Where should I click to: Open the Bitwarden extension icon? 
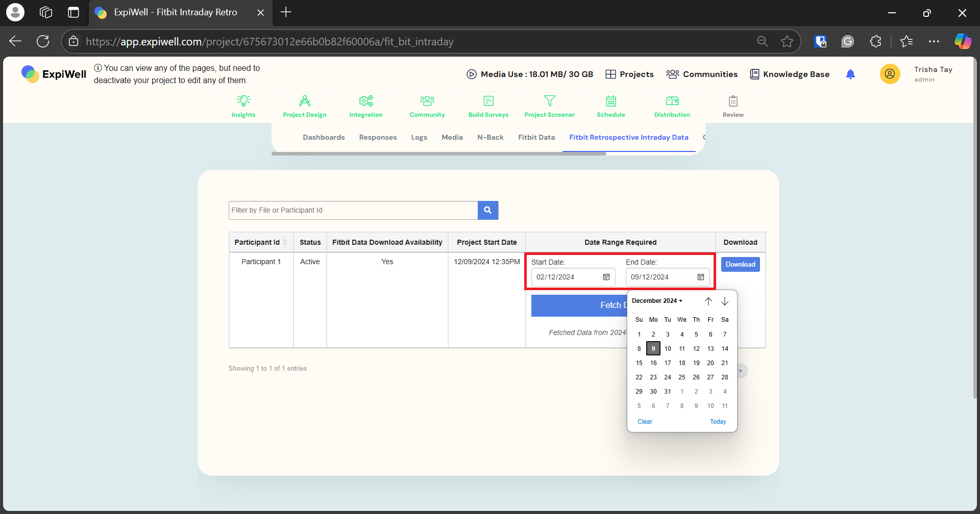click(x=821, y=41)
